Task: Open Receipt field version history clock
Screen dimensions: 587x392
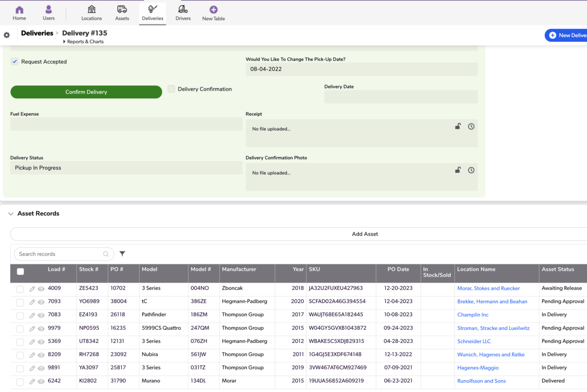Action: coord(471,127)
